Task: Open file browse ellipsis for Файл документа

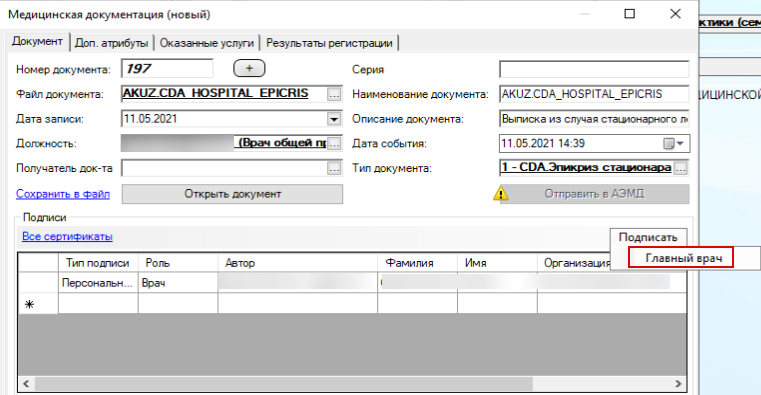Action: [334, 94]
